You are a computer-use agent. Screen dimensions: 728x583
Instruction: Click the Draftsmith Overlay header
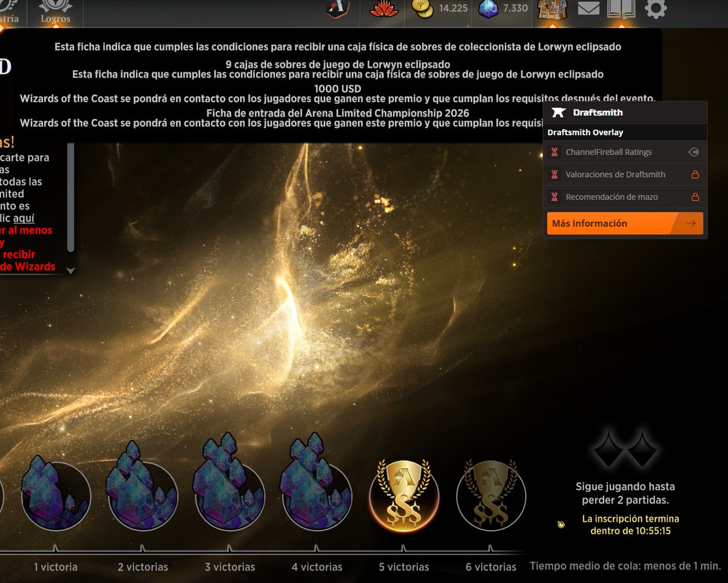[625, 132]
